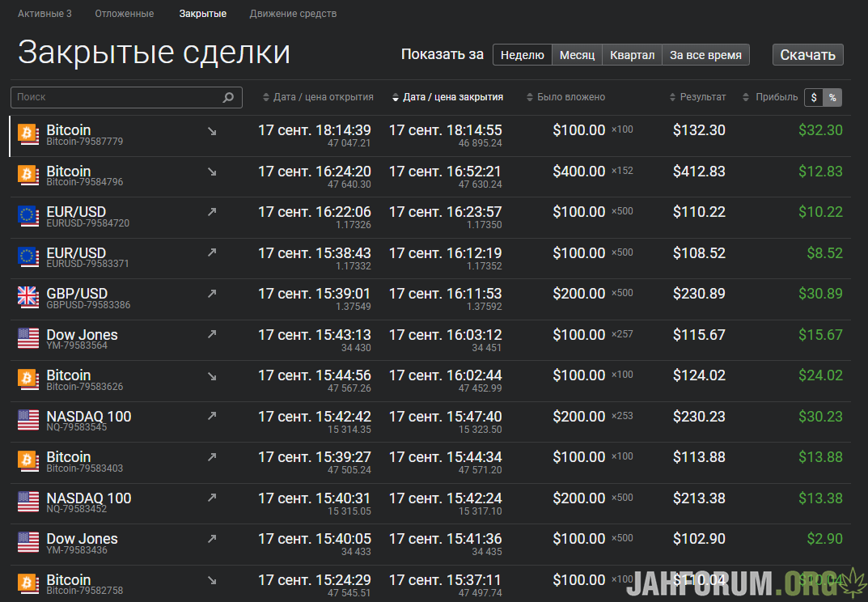Click the $30.89 profit value

point(820,294)
